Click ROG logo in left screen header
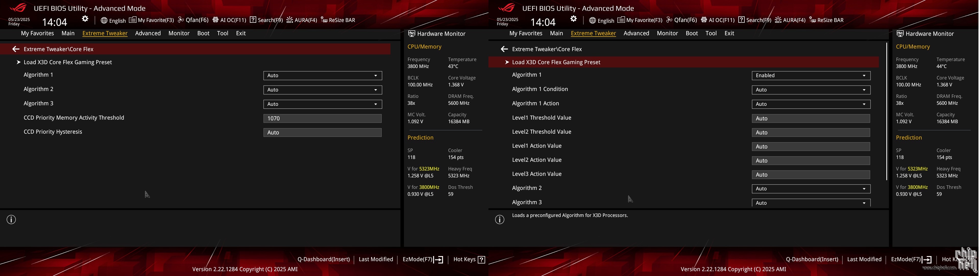980x276 pixels. [18, 8]
